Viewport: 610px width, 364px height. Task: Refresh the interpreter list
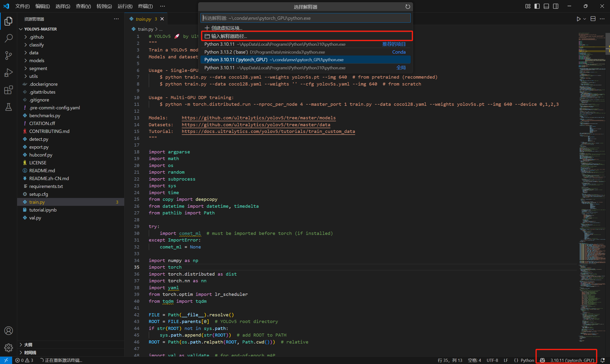tap(408, 7)
